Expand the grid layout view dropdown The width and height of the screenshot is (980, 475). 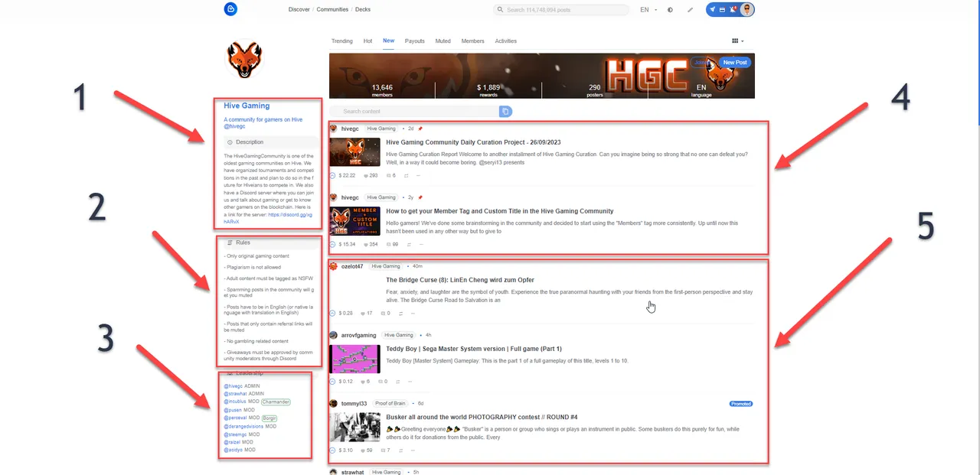pos(737,41)
